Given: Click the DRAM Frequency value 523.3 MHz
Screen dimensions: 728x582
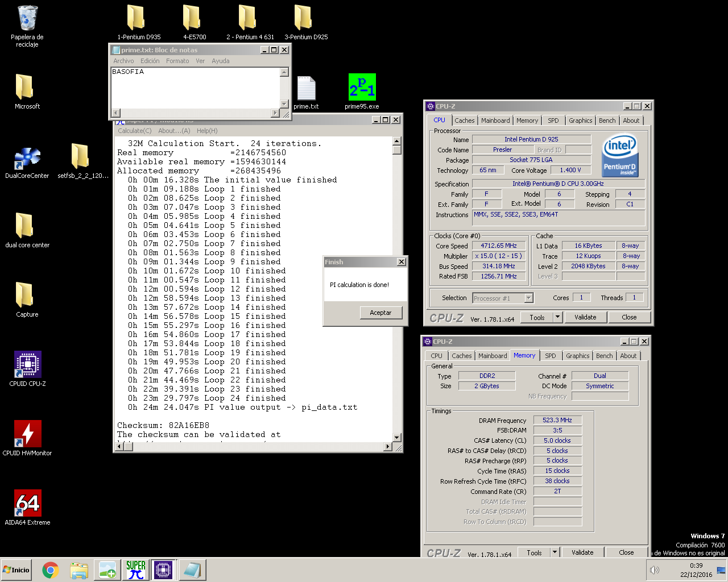Looking at the screenshot, I should (557, 420).
